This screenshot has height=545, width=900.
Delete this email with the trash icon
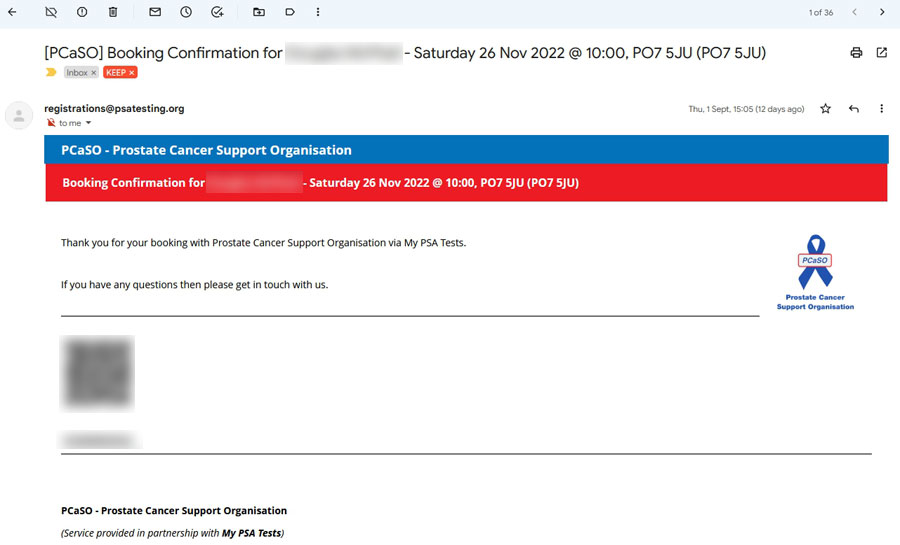coord(113,12)
